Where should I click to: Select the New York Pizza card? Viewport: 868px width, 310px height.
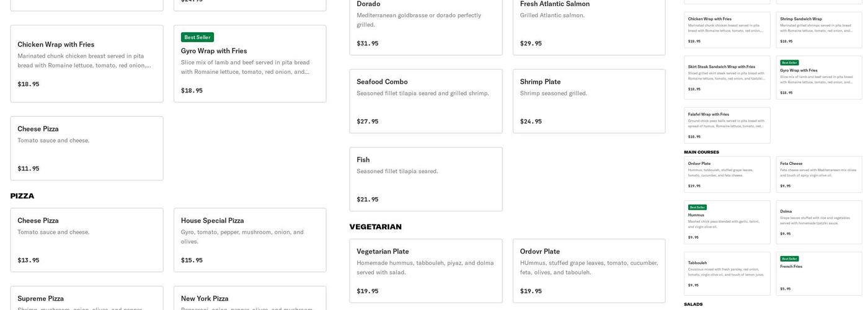click(x=249, y=299)
